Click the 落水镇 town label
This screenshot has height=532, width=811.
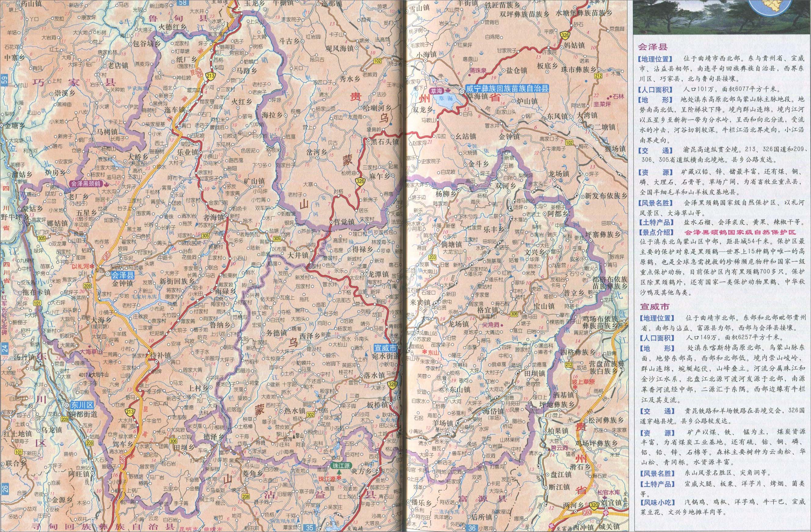point(374,375)
